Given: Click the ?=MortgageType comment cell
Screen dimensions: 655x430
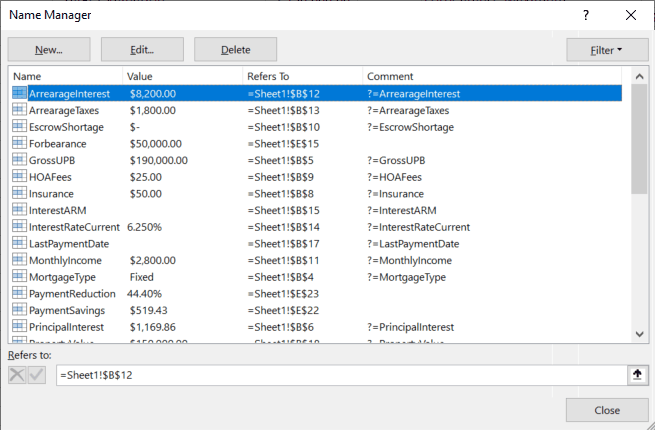Looking at the screenshot, I should (406, 277).
